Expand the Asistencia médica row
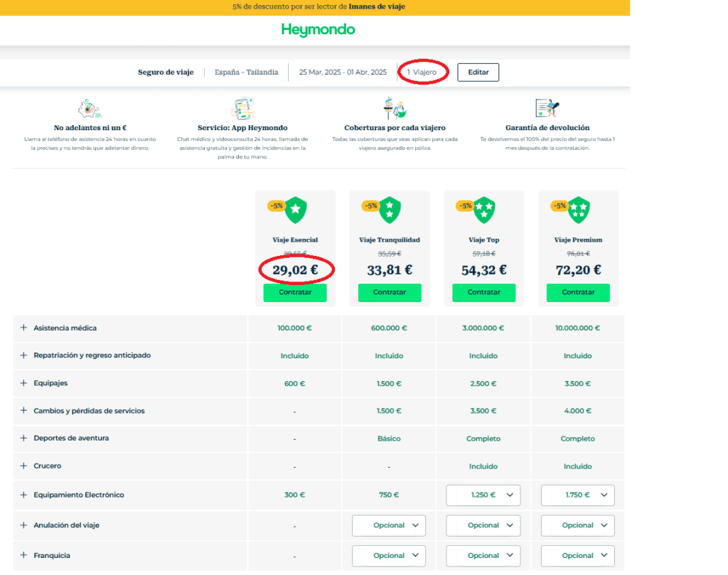 23,328
